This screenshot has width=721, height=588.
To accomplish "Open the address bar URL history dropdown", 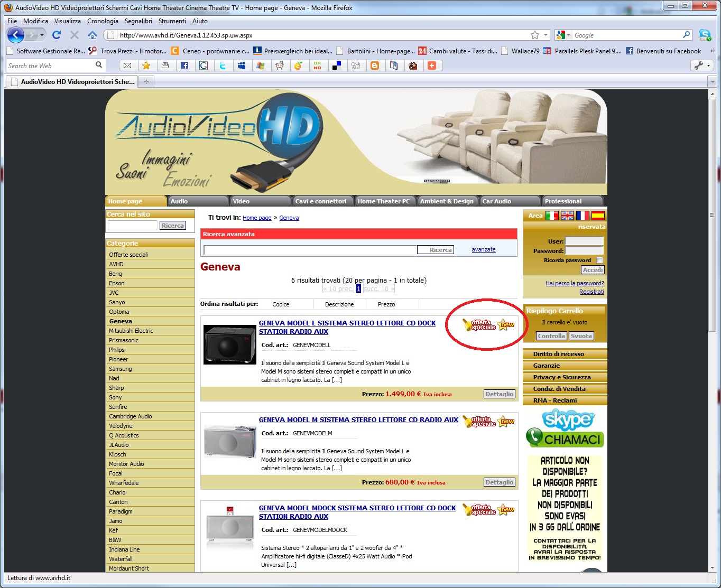I will click(546, 35).
